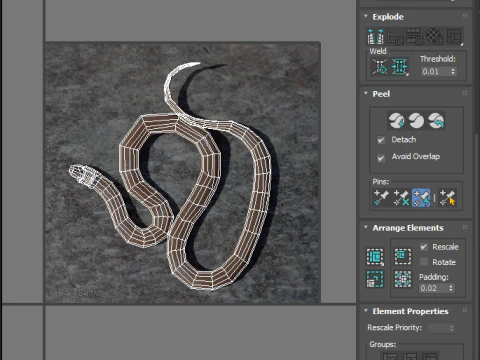480x360 pixels.
Task: Click the Unpin Selected icon
Action: (x=401, y=198)
